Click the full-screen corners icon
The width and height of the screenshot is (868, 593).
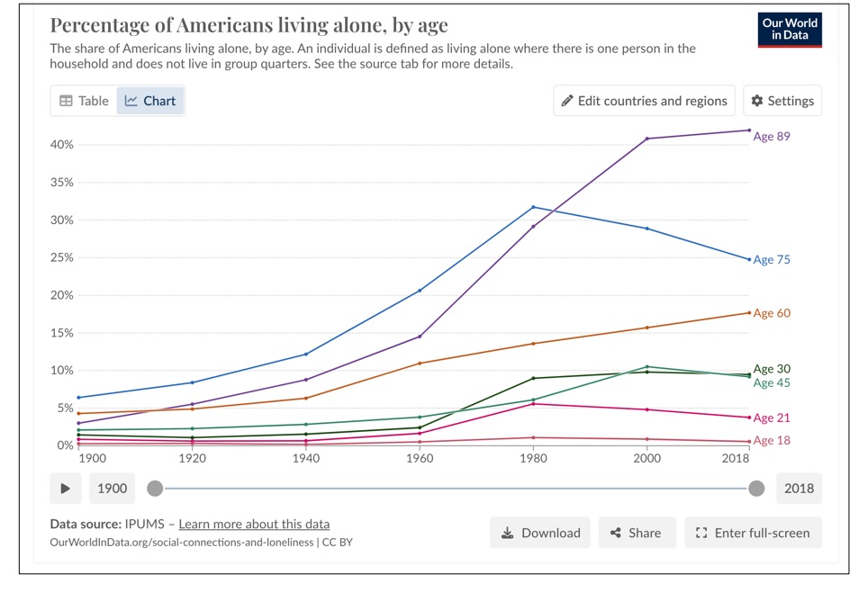[x=701, y=533]
